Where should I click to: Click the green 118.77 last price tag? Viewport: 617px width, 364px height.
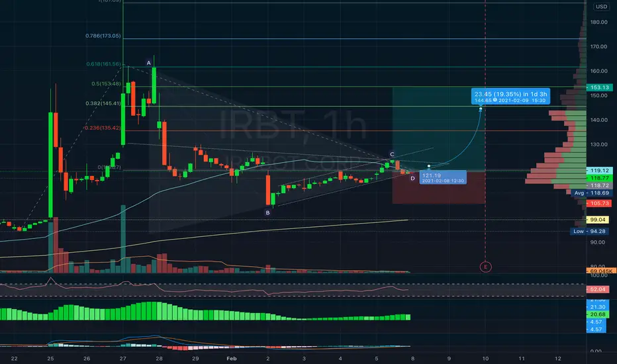(x=599, y=178)
